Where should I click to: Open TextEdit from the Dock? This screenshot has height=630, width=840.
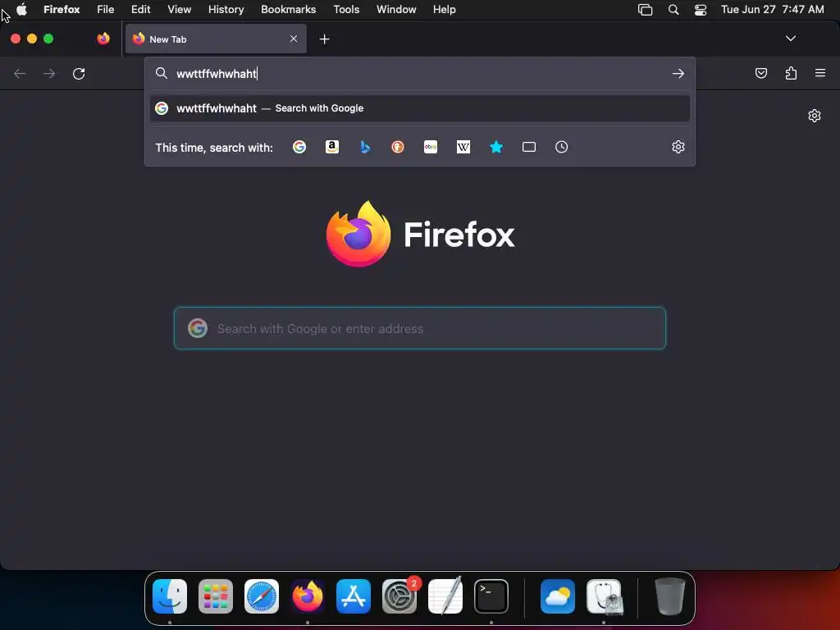(445, 596)
